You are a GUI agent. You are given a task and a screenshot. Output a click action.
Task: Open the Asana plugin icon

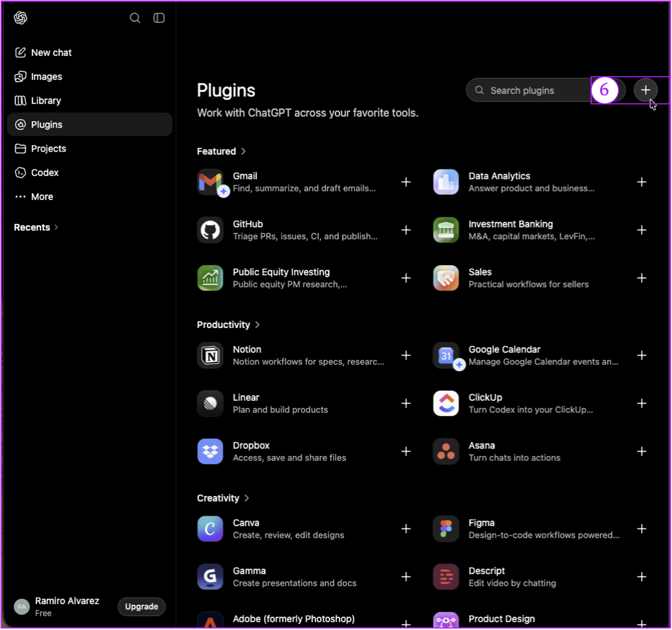pyautogui.click(x=446, y=452)
